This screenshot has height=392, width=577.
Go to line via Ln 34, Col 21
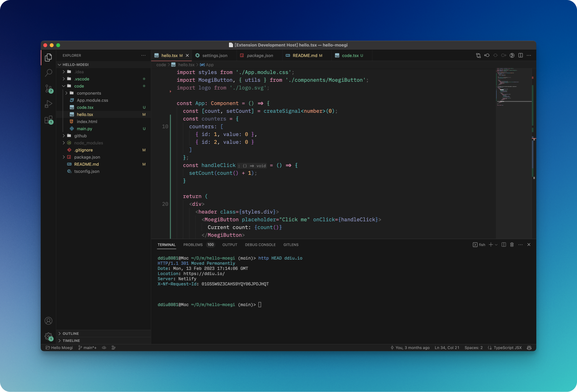(x=447, y=348)
